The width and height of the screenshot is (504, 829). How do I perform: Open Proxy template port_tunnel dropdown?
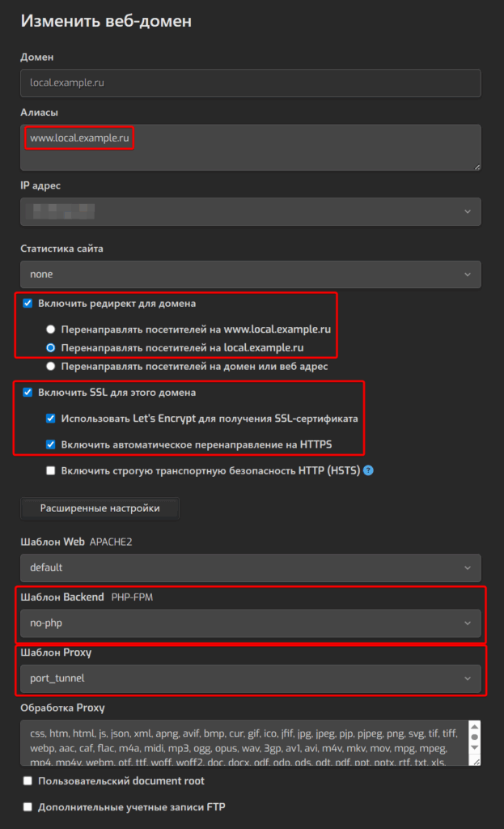251,678
